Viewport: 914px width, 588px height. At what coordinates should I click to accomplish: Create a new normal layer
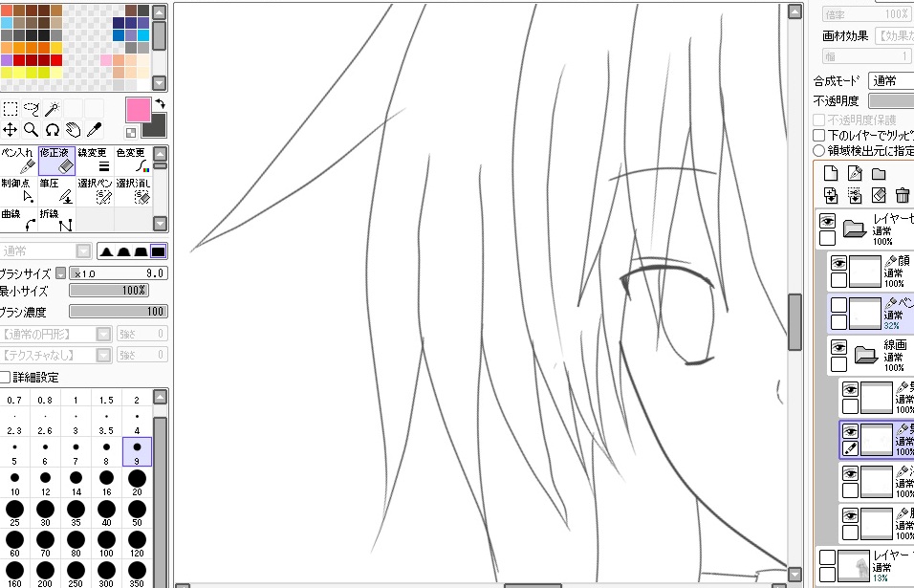coord(831,173)
